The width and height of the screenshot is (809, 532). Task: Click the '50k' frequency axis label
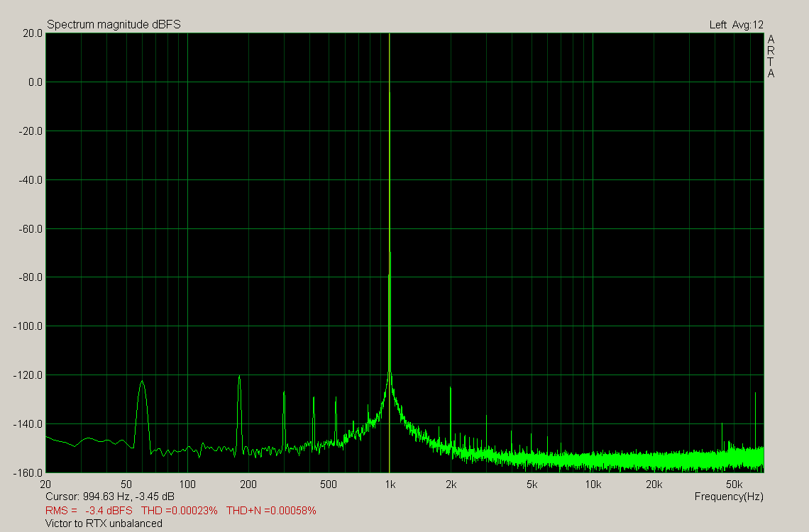pos(734,484)
